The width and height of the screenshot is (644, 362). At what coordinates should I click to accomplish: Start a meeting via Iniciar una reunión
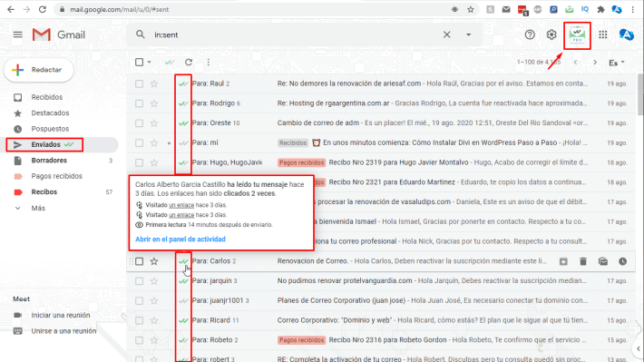pos(61,315)
